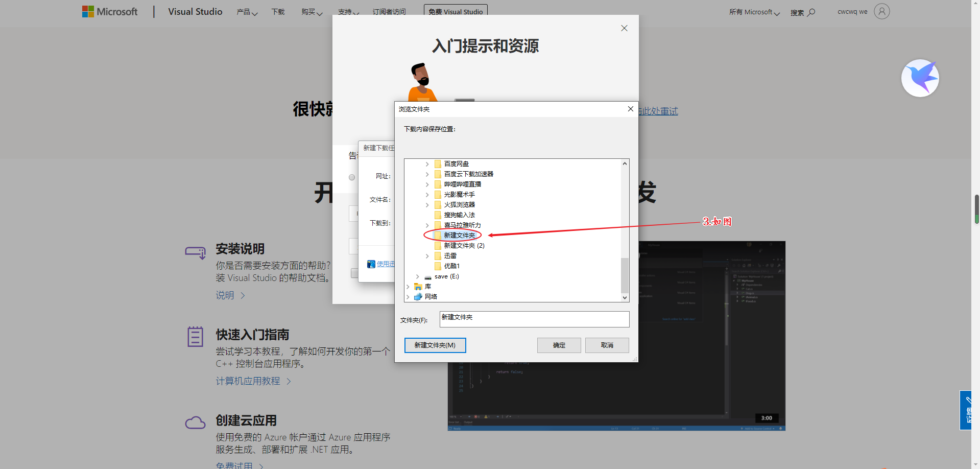The image size is (980, 469).
Task: Click the 新建文件夹(M) button
Action: [435, 345]
